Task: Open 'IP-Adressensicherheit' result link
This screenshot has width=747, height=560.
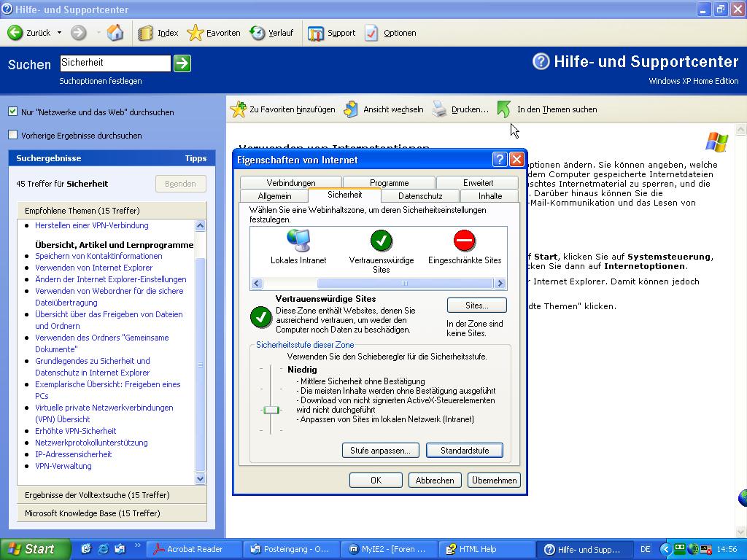Action: (74, 454)
